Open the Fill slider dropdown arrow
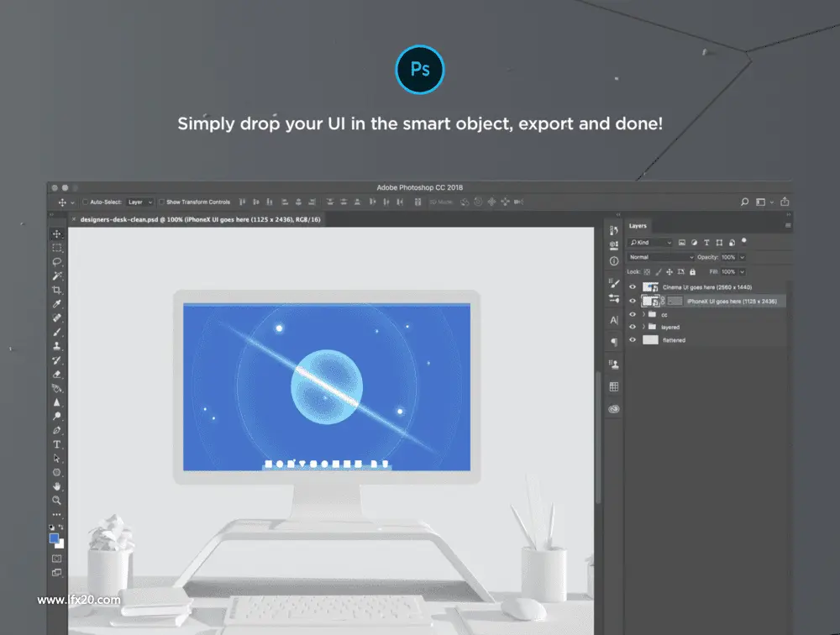This screenshot has height=635, width=840. point(742,271)
